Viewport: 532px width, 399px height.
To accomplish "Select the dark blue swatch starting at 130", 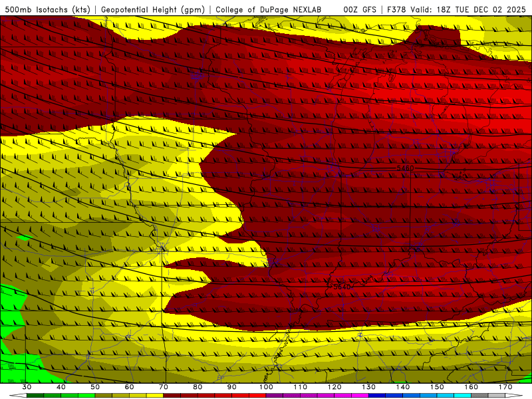I will (377, 396).
